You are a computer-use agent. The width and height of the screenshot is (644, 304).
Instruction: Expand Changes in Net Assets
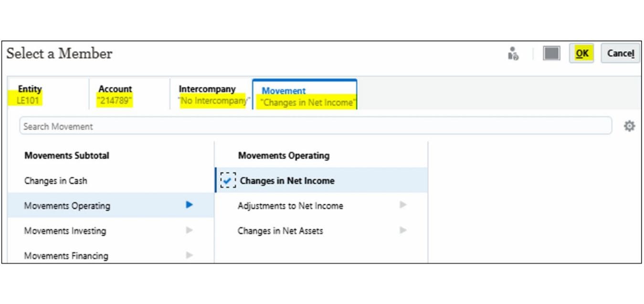402,231
